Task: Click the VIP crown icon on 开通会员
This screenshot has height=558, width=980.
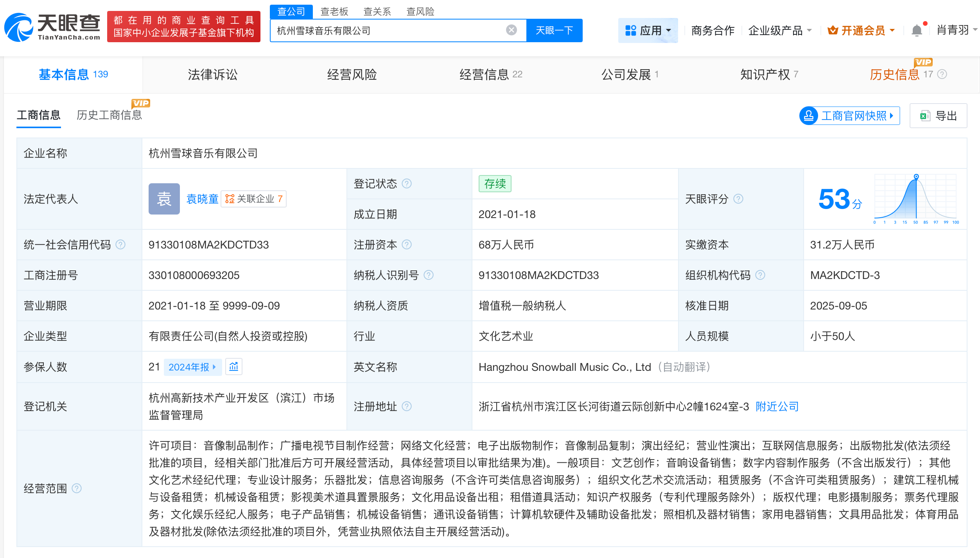Action: pyautogui.click(x=833, y=30)
